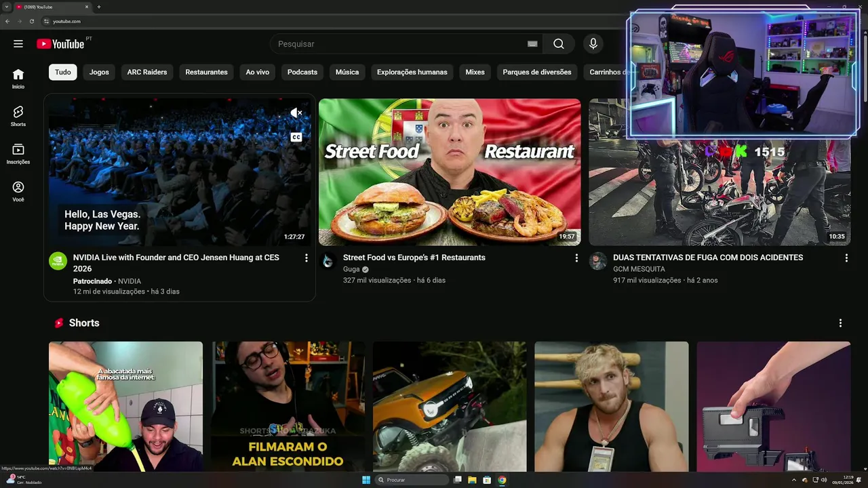Select Explorações humanas chip
Screen dimensions: 868x488
coord(412,72)
